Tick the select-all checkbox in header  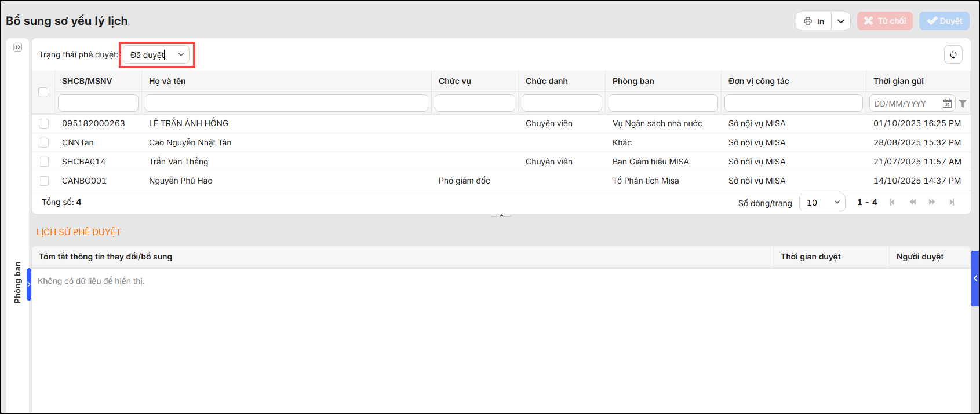pos(43,92)
